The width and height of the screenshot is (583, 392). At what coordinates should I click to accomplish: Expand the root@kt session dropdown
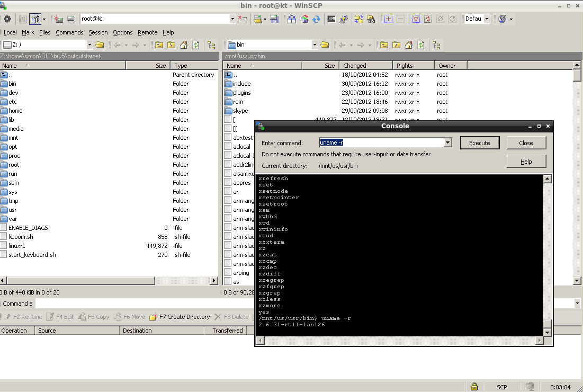[232, 19]
